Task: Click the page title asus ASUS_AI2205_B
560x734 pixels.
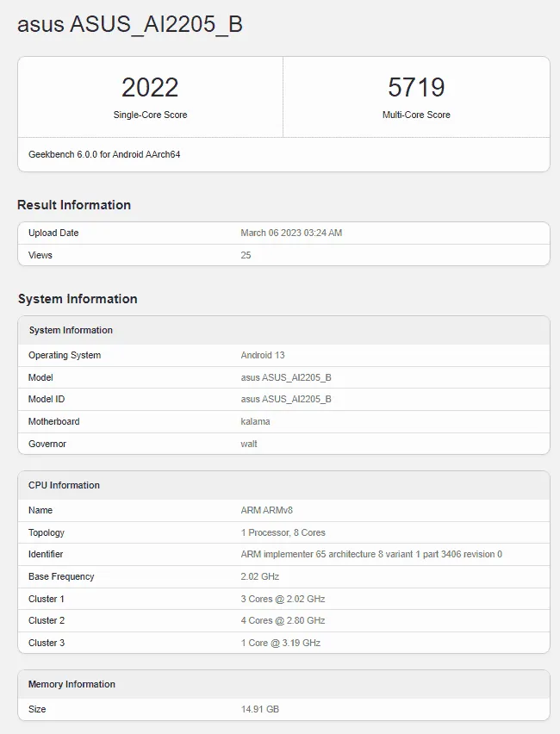Action: pos(129,24)
